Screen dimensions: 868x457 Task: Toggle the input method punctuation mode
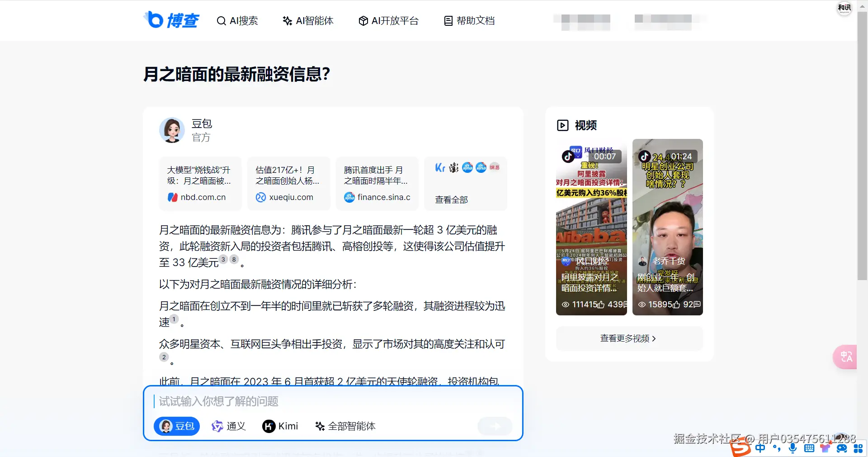point(777,448)
